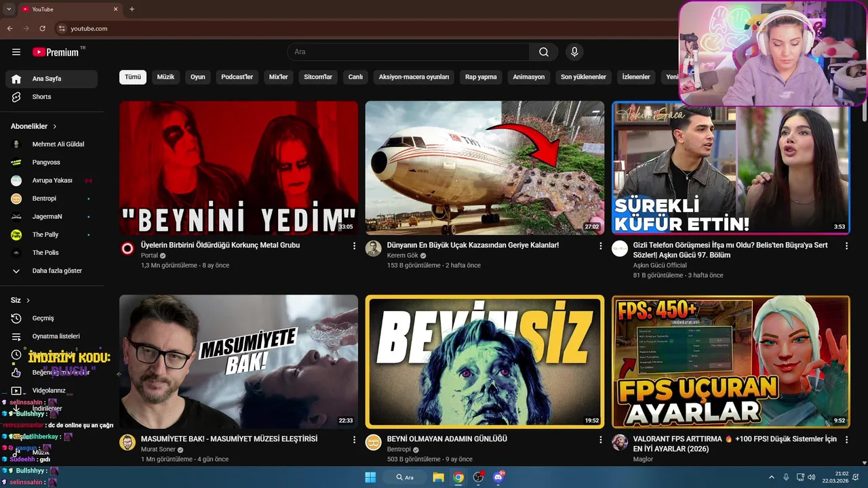Click Kerem Gök channel avatar
Viewport: 868px width, 488px height.
[x=374, y=249]
